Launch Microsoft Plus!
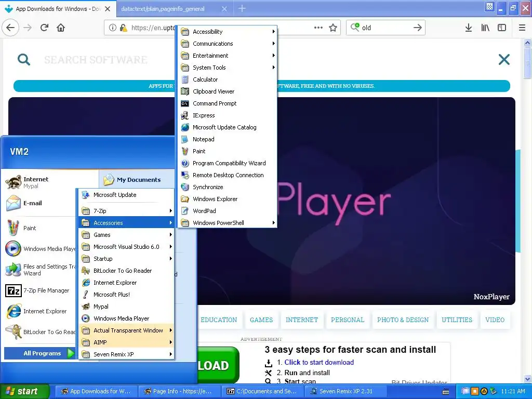 (127, 295)
